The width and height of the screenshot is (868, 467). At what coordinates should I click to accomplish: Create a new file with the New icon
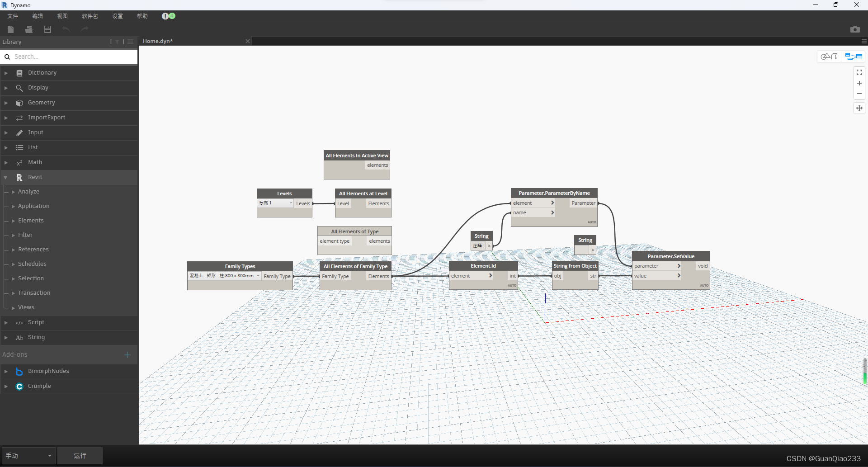10,29
